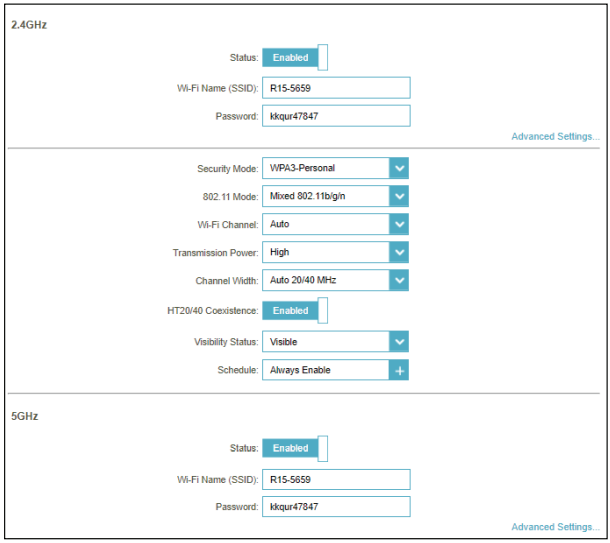The height and width of the screenshot is (543, 610).
Task: Click the 2.4GHz Wi-Fi Name field
Action: pos(336,88)
